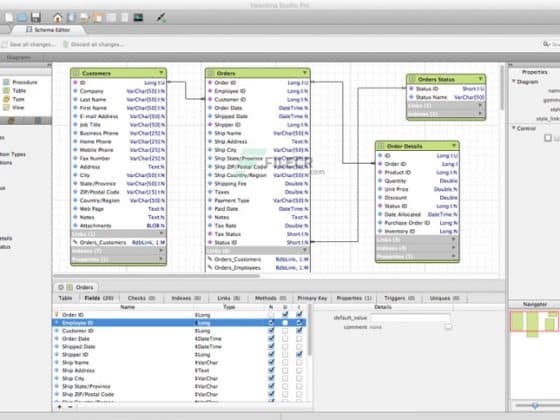Switch to the Triggers tab
This screenshot has width=560, height=420.
pyautogui.click(x=399, y=298)
